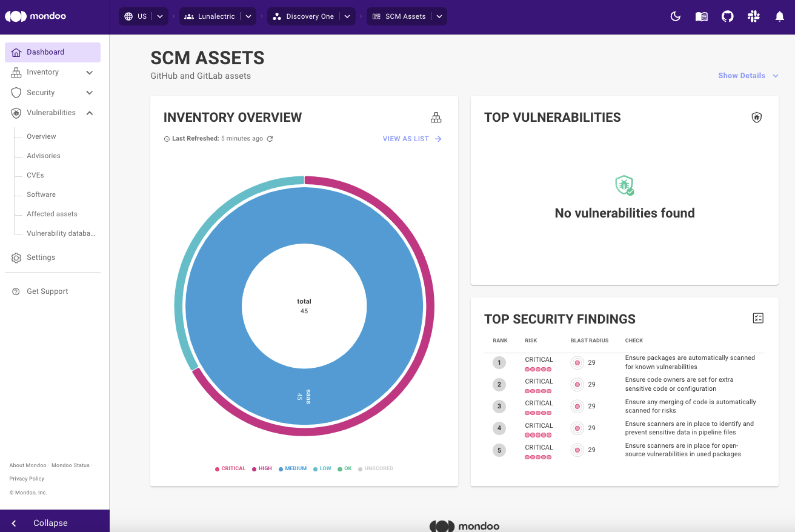The width and height of the screenshot is (795, 532).
Task: Open Inventory in the sidebar
Action: click(x=43, y=72)
